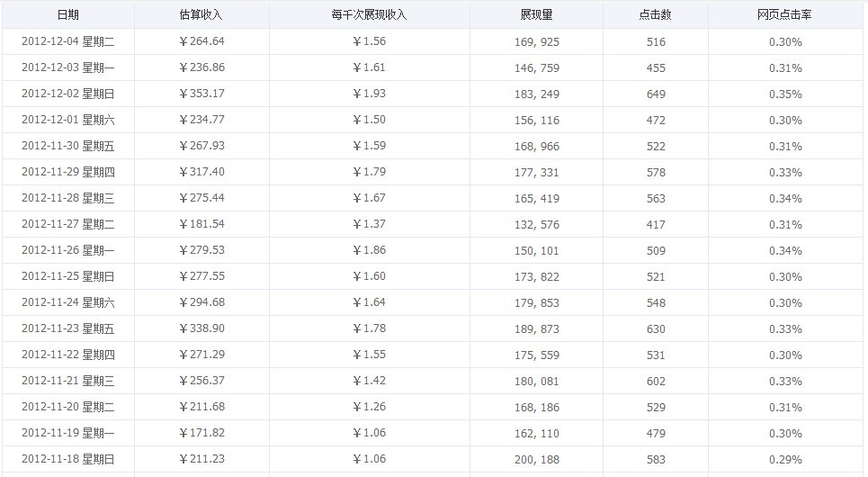Select date cell 2012-11-20 星期二

pyautogui.click(x=68, y=406)
